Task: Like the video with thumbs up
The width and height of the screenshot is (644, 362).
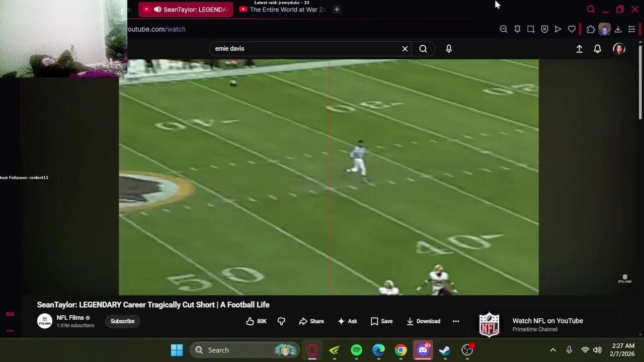Action: 256,321
